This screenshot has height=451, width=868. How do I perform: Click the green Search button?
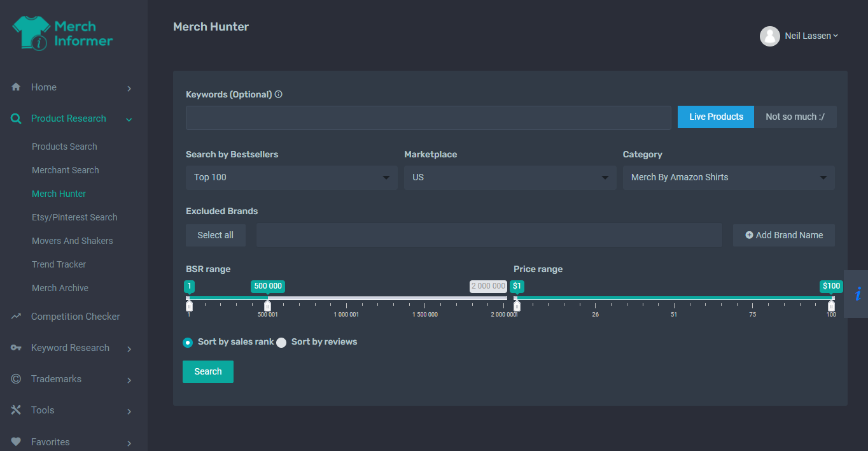point(208,371)
